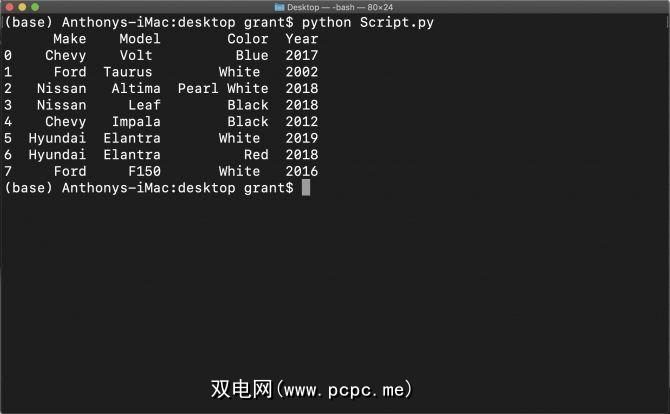Click 'Ford' in the F150 row
Image resolution: width=670 pixels, height=414 pixels.
tap(70, 171)
